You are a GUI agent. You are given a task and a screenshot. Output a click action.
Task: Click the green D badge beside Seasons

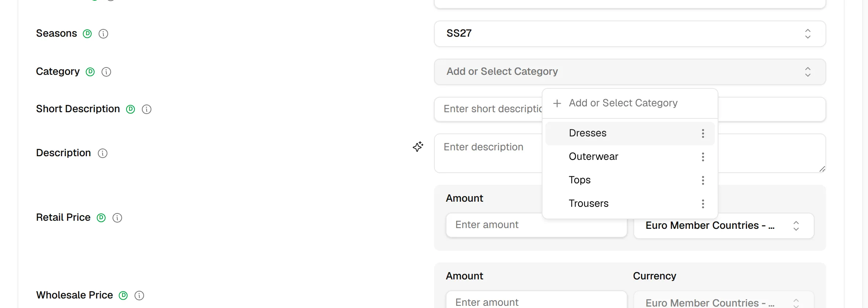87,34
